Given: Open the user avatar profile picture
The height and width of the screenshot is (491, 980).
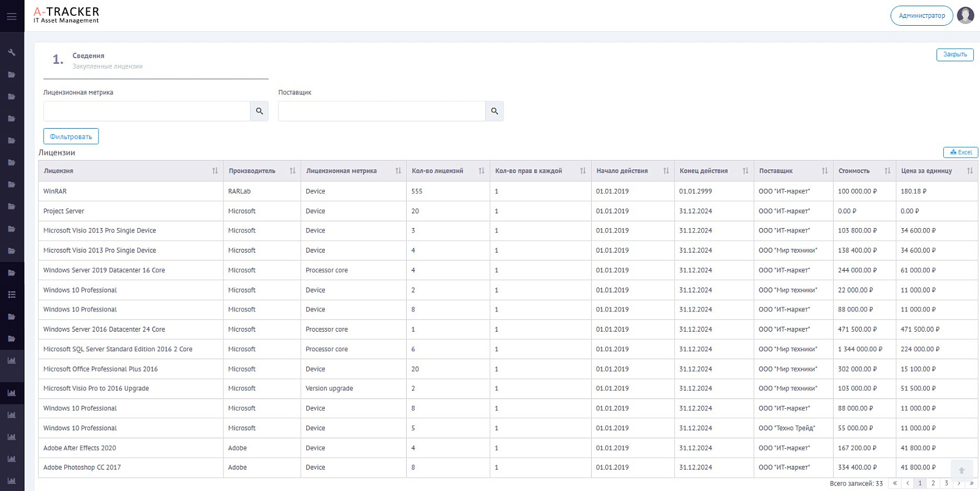Looking at the screenshot, I should tap(965, 15).
